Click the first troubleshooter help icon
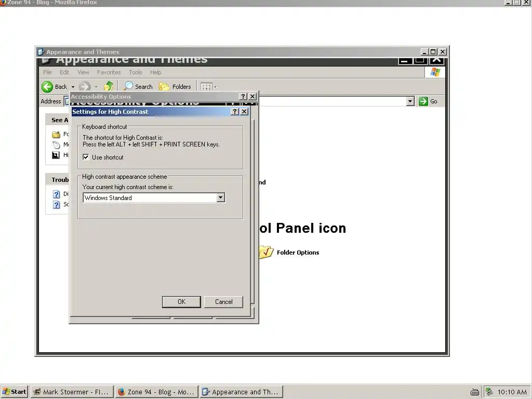The height and width of the screenshot is (399, 532). 57,194
